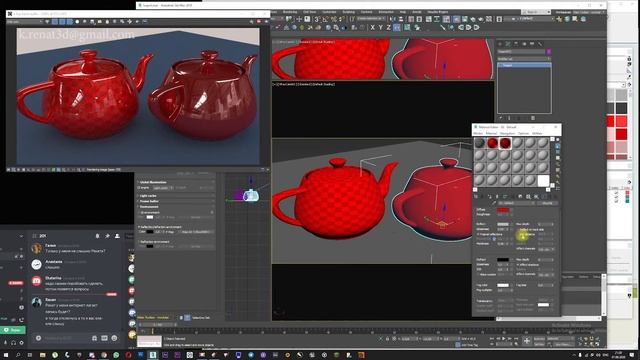
Task: Toggle Discord member list icon
Action: pos(117,236)
